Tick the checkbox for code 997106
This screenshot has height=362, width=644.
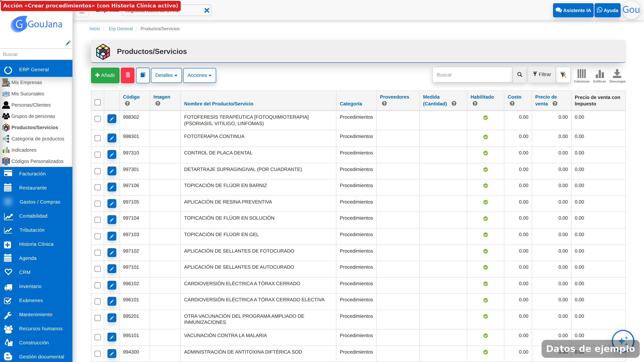click(x=97, y=187)
